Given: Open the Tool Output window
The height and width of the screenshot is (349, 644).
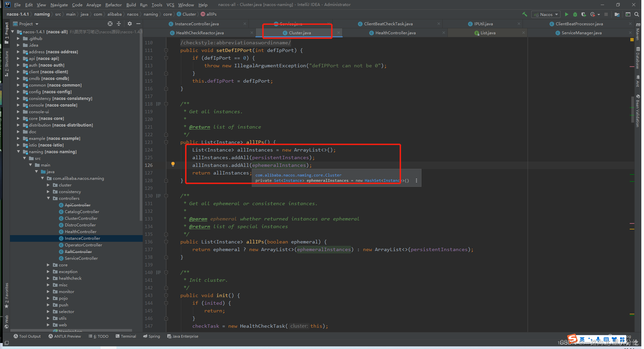Looking at the screenshot, I should [x=27, y=336].
